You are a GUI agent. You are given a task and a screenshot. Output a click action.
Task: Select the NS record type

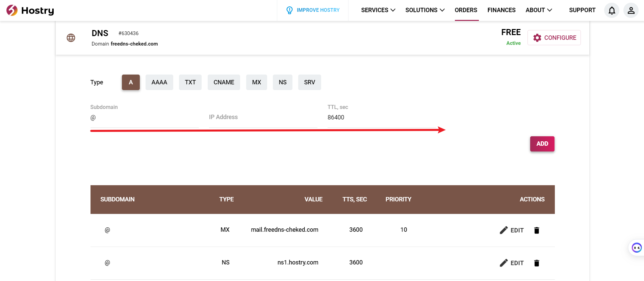pos(283,82)
